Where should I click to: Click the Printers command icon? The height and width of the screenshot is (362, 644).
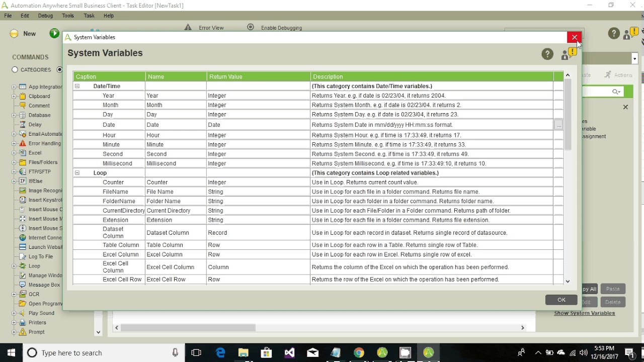coord(23,322)
